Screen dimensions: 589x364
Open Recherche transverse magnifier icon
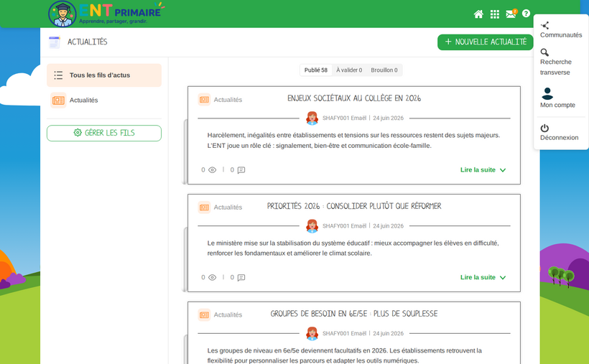[544, 52]
